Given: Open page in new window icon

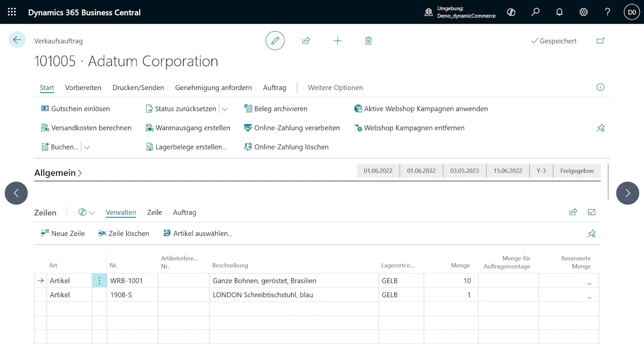Looking at the screenshot, I should pyautogui.click(x=601, y=41).
